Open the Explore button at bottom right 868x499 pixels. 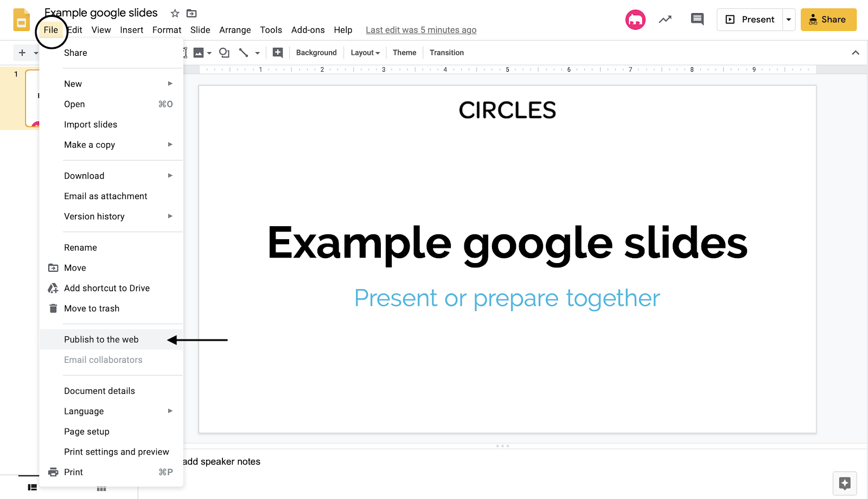point(845,483)
